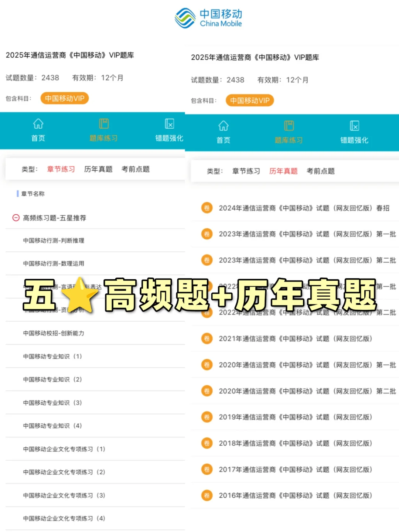
Task: Tap the home icon in right panel
Action: pyautogui.click(x=223, y=126)
